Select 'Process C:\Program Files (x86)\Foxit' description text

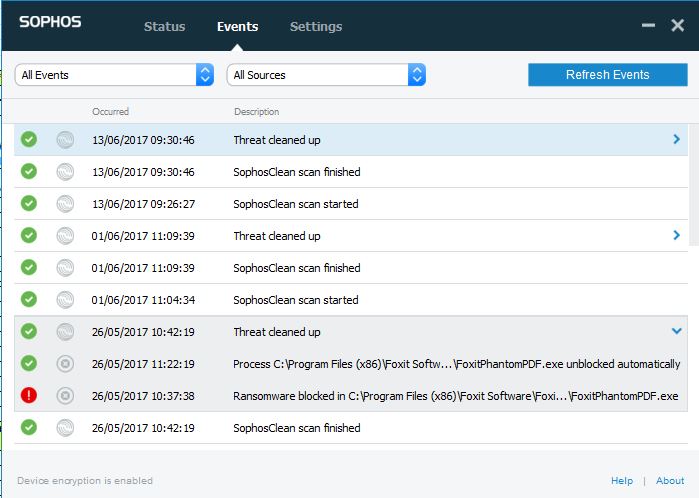coord(456,364)
